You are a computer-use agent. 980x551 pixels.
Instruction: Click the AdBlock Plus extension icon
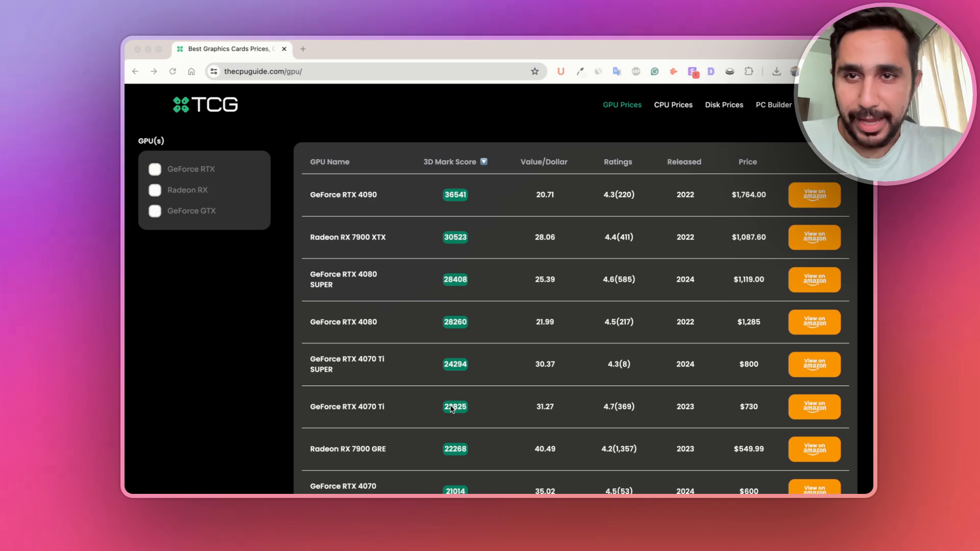pos(635,71)
